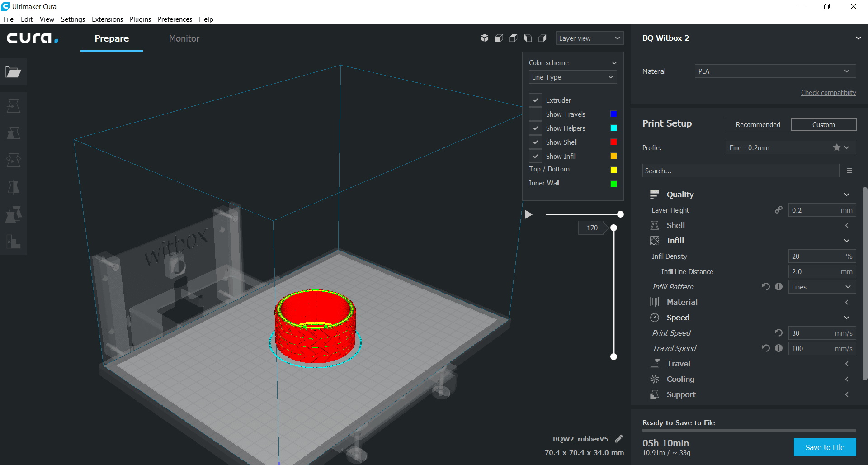This screenshot has height=465, width=868.
Task: Open the File menu
Action: (8, 19)
